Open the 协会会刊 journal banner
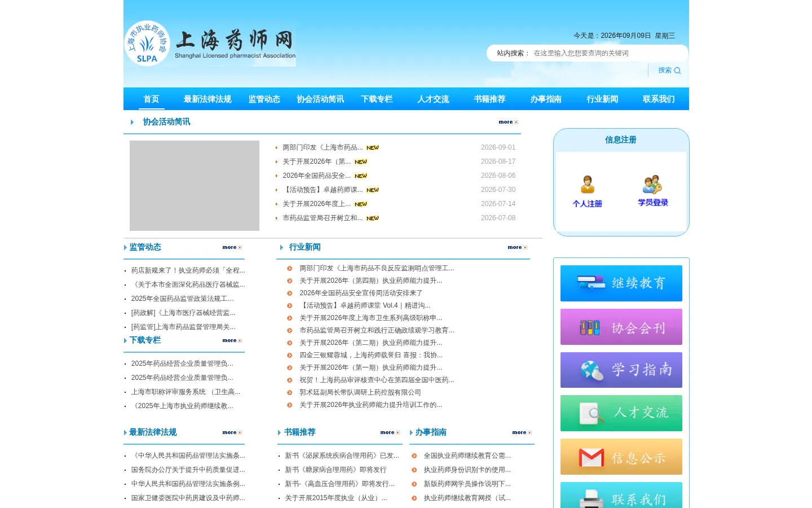This screenshot has width=812, height=508. [621, 327]
